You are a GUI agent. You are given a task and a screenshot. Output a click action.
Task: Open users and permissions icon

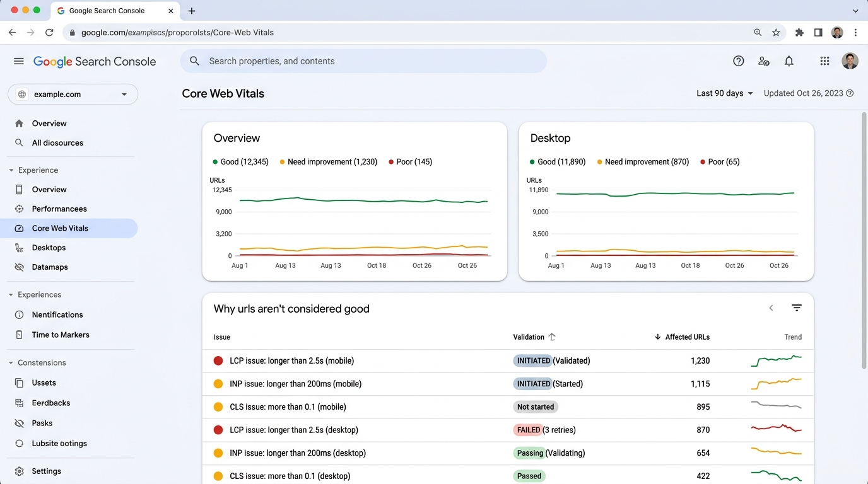coord(764,61)
